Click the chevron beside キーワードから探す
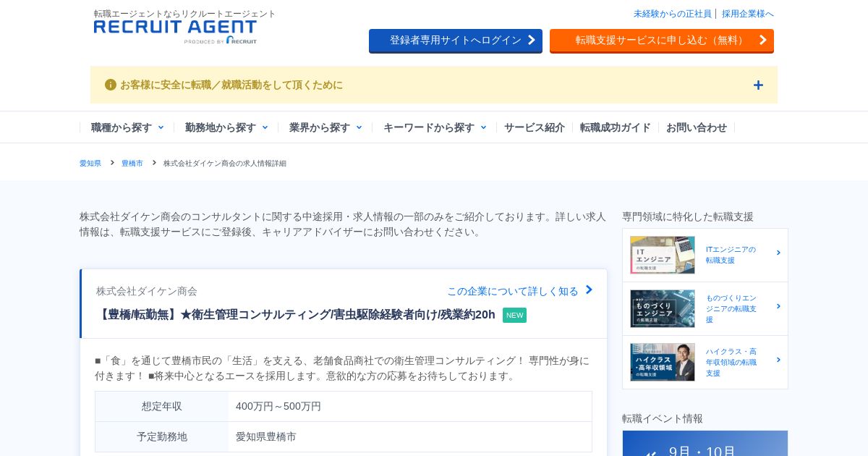Viewport: 868px width, 456px height. point(483,127)
